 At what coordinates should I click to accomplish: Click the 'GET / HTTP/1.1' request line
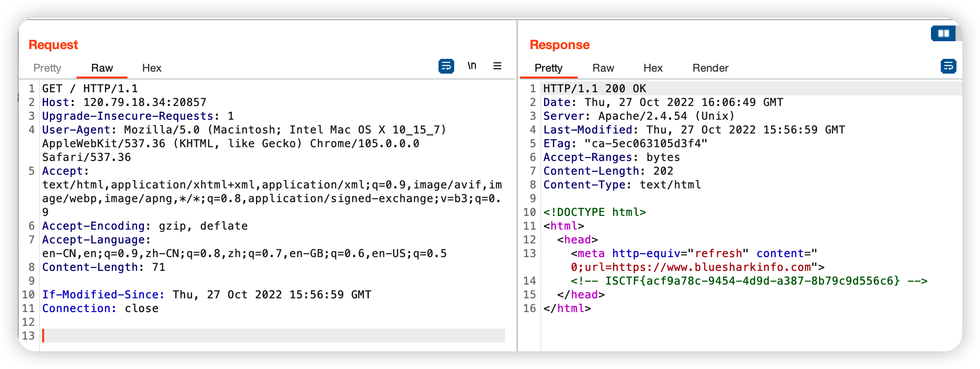coord(90,88)
